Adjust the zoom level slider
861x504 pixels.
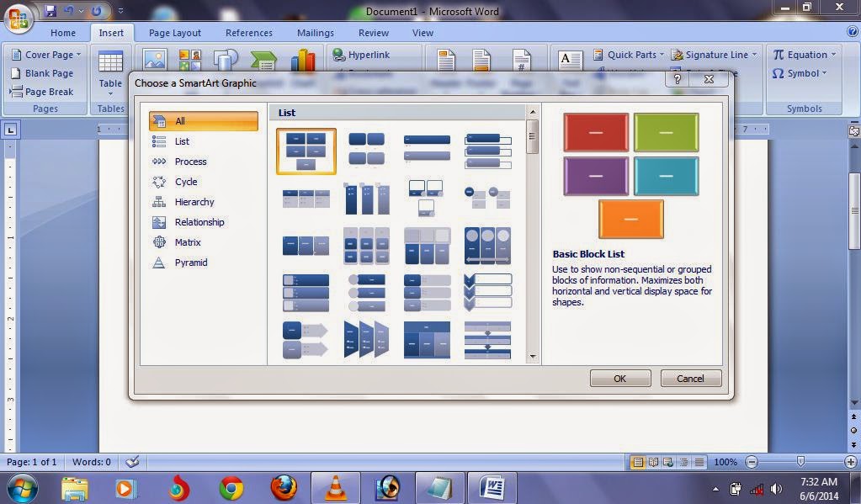(x=801, y=461)
